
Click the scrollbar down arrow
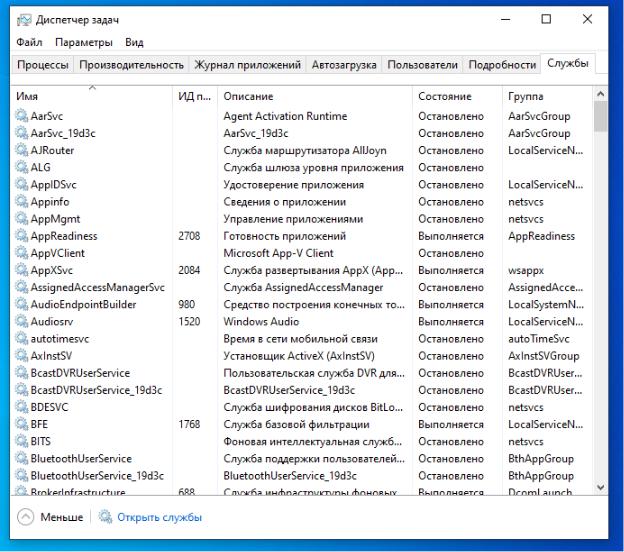pyautogui.click(x=601, y=487)
